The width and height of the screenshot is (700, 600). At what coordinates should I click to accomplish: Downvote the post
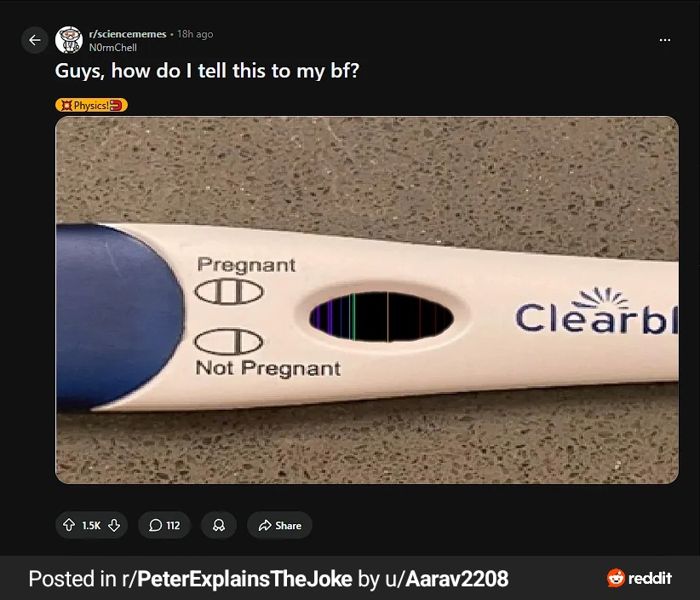[114, 526]
